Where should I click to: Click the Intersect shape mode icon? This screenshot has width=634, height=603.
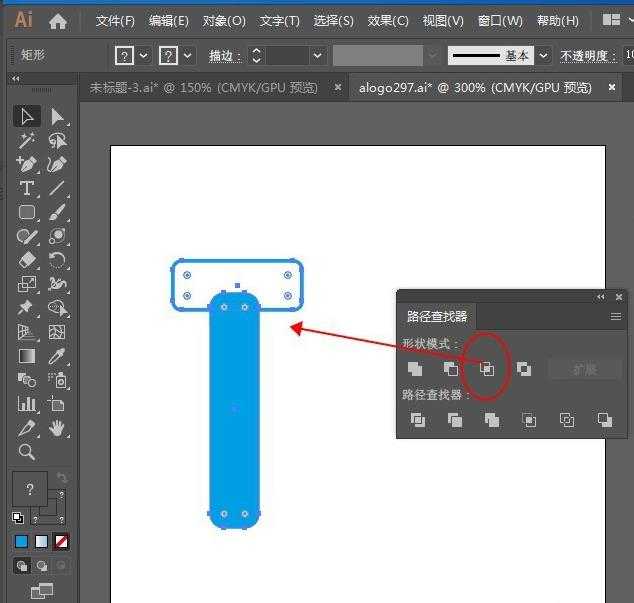pyautogui.click(x=487, y=369)
